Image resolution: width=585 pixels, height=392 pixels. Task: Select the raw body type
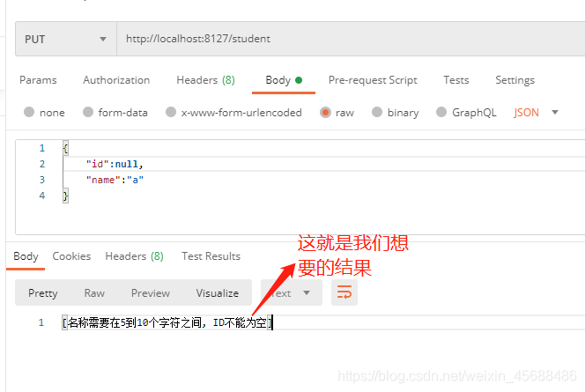[x=337, y=112]
